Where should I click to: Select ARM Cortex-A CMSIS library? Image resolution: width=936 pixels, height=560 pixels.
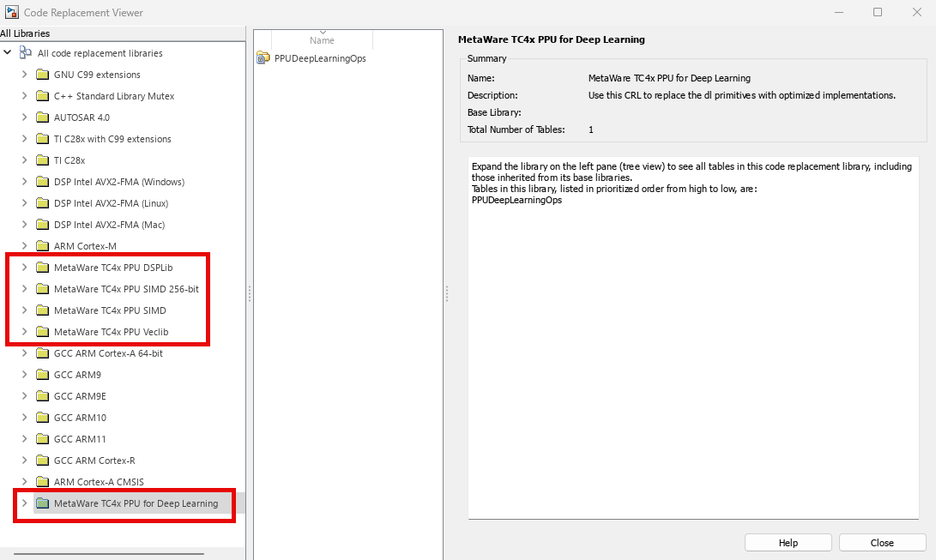pyautogui.click(x=99, y=482)
